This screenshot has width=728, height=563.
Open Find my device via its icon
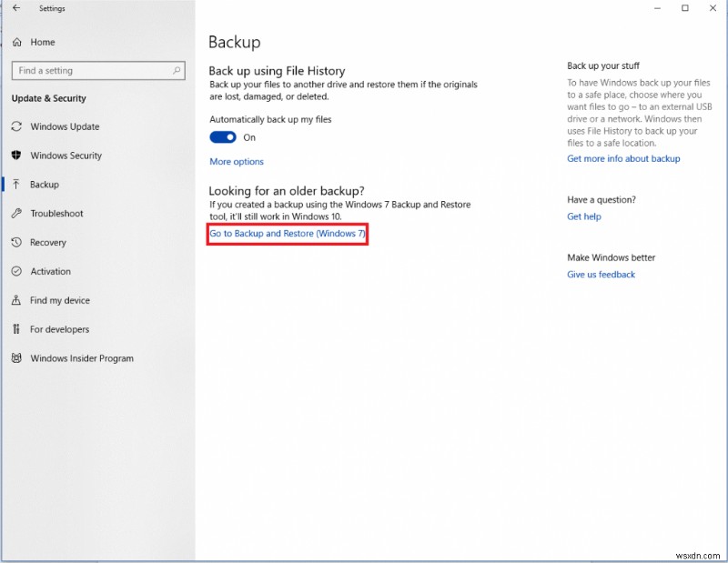point(16,300)
